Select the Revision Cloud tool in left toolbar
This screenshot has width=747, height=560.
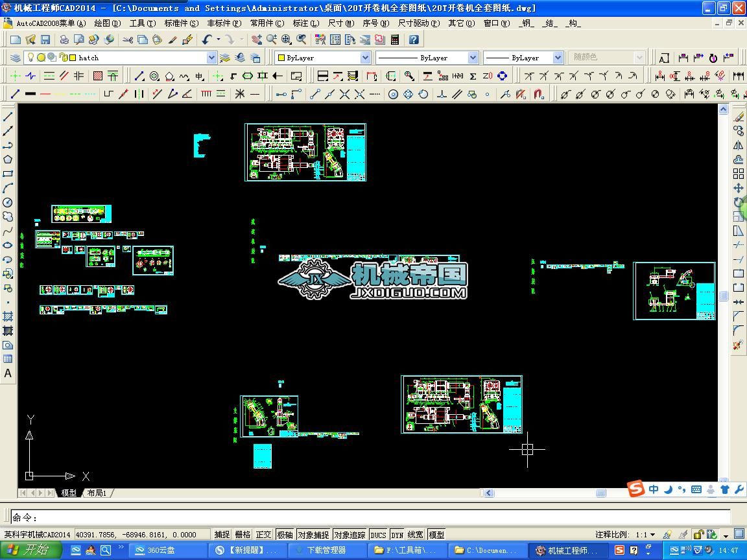[8, 216]
